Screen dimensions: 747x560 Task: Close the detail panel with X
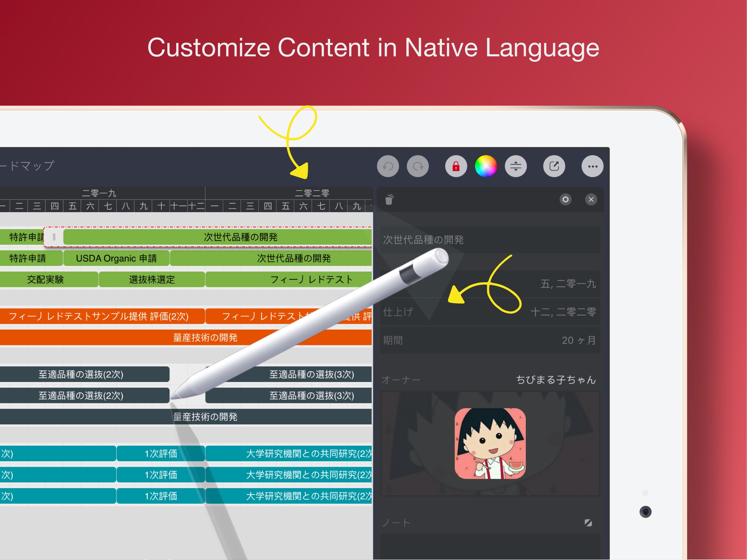(x=591, y=200)
